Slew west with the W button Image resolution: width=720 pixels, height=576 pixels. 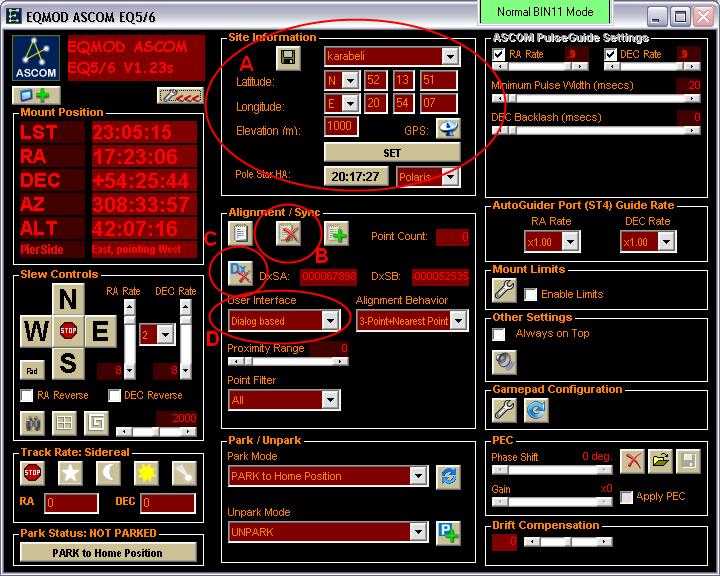(x=37, y=331)
